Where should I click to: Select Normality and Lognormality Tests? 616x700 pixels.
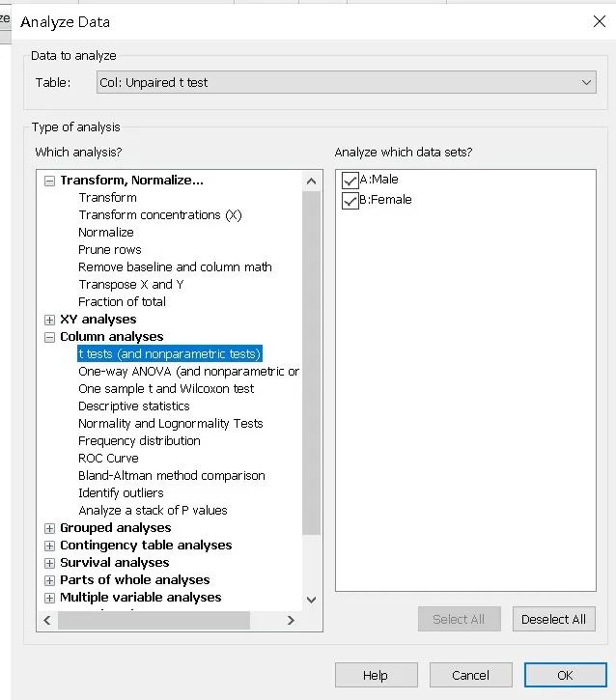pyautogui.click(x=171, y=423)
